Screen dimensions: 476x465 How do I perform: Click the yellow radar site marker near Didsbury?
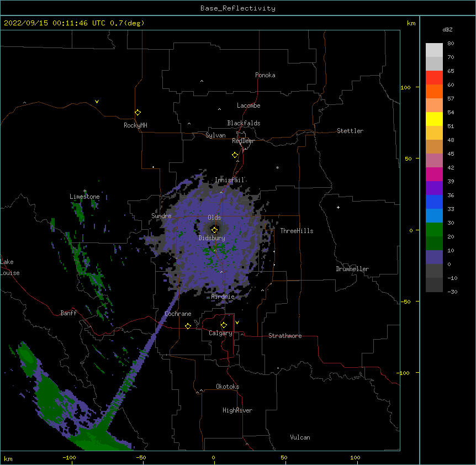point(214,230)
